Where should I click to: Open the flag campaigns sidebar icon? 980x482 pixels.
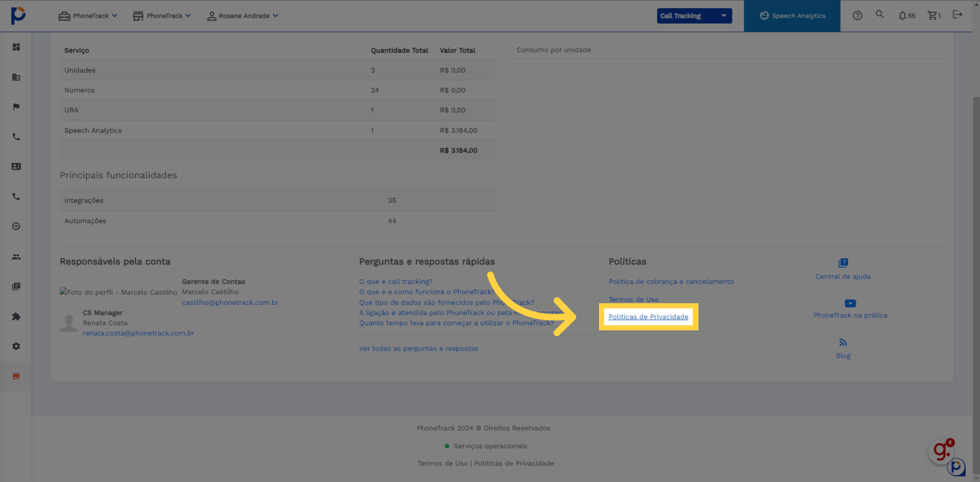[x=16, y=107]
